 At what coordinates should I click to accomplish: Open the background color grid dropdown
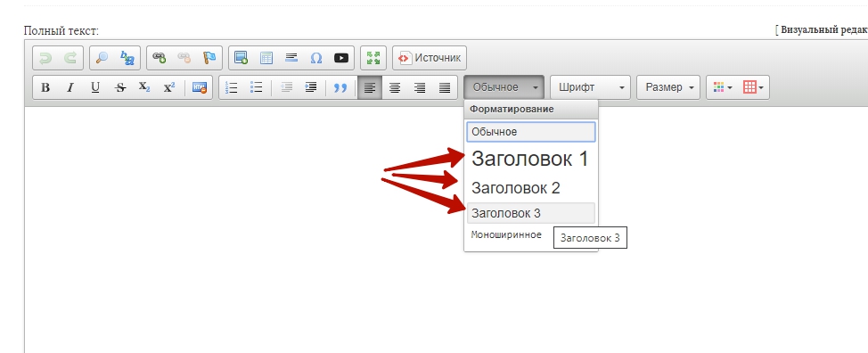pos(753,87)
